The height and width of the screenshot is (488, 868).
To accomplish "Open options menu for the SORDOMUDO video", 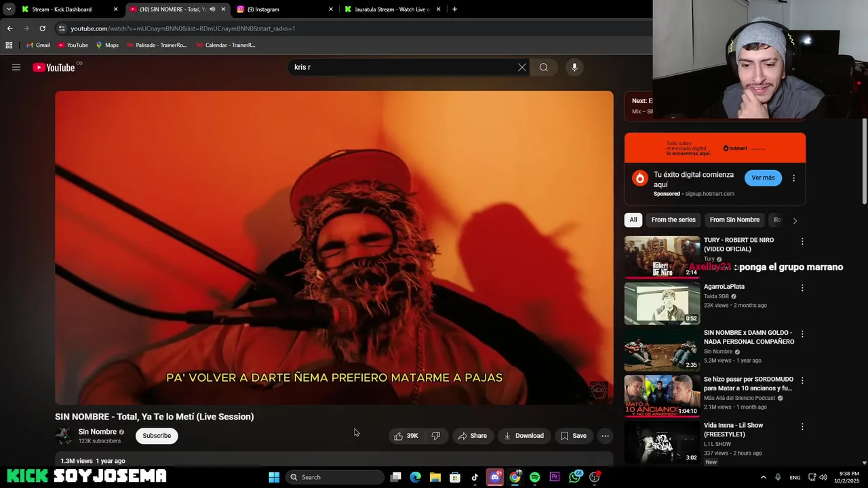I will pos(802,380).
